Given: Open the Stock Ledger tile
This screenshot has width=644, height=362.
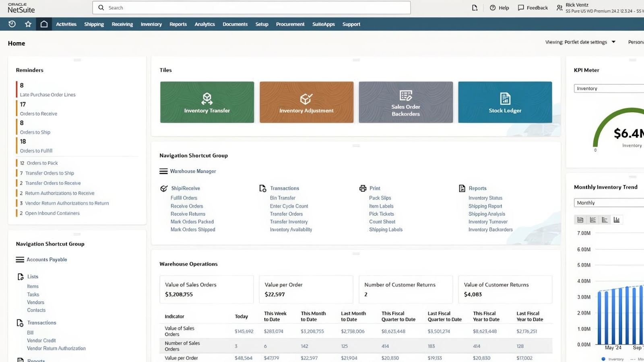Looking at the screenshot, I should click(505, 102).
